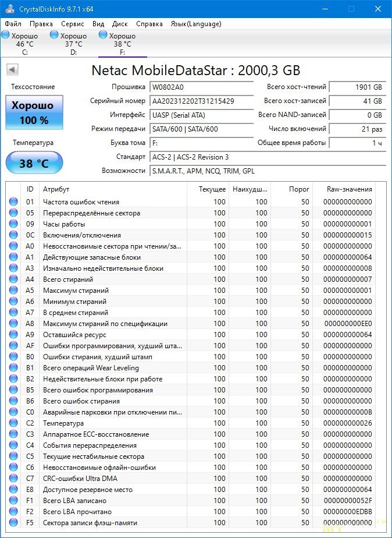Click the Всего хост-записей value 41 GB
Image resolution: width=392 pixels, height=538 pixels.
tap(357, 101)
